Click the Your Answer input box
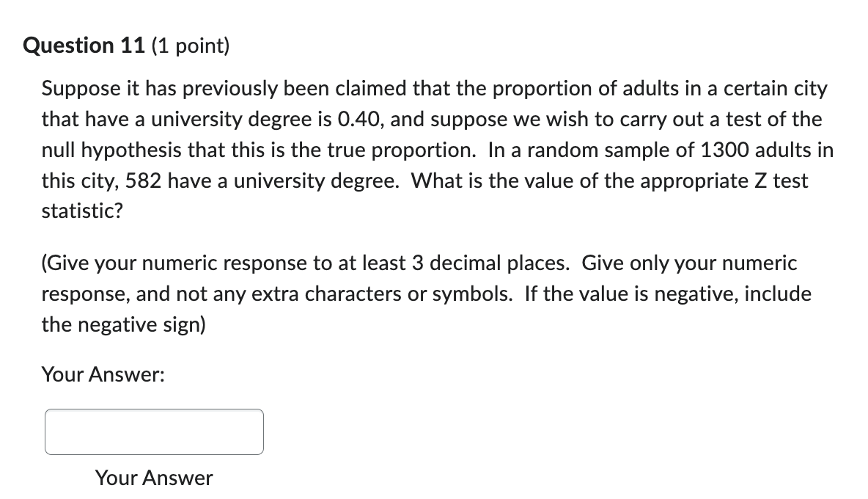868x499 pixels. (154, 432)
